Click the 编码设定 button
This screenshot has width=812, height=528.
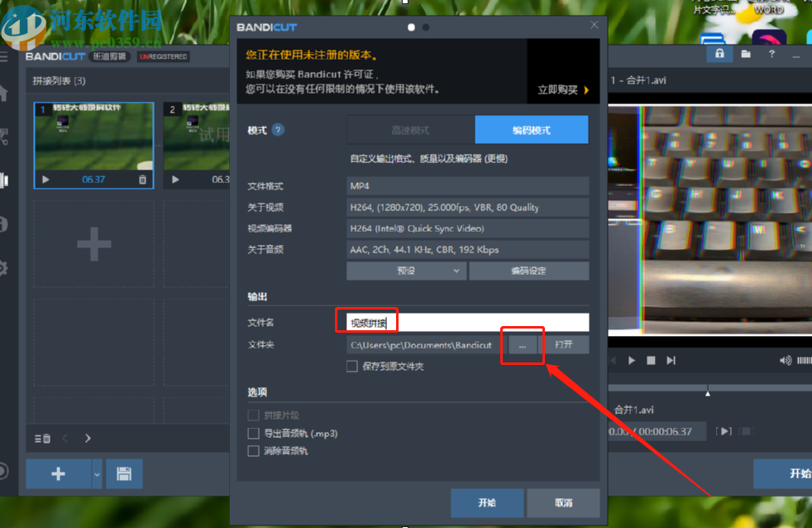(528, 271)
